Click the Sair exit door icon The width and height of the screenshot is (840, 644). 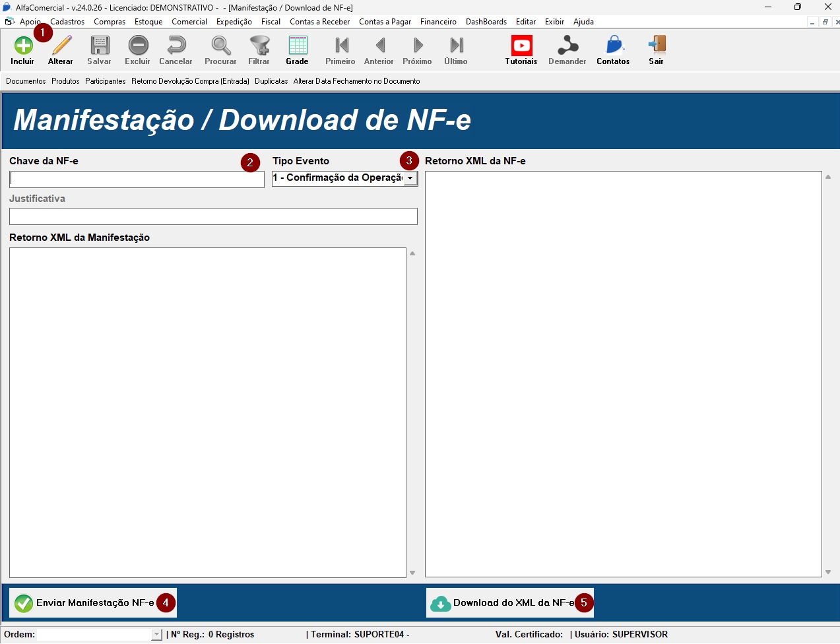tap(656, 46)
